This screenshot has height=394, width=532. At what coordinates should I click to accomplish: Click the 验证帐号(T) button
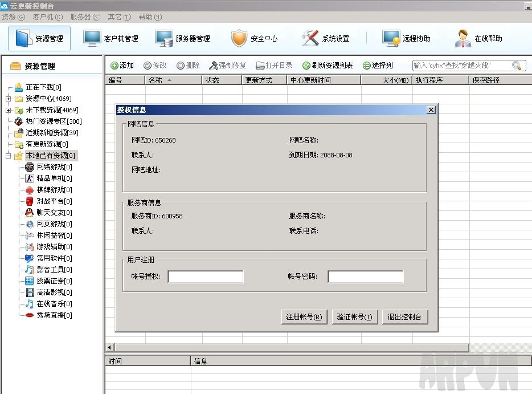pyautogui.click(x=354, y=317)
